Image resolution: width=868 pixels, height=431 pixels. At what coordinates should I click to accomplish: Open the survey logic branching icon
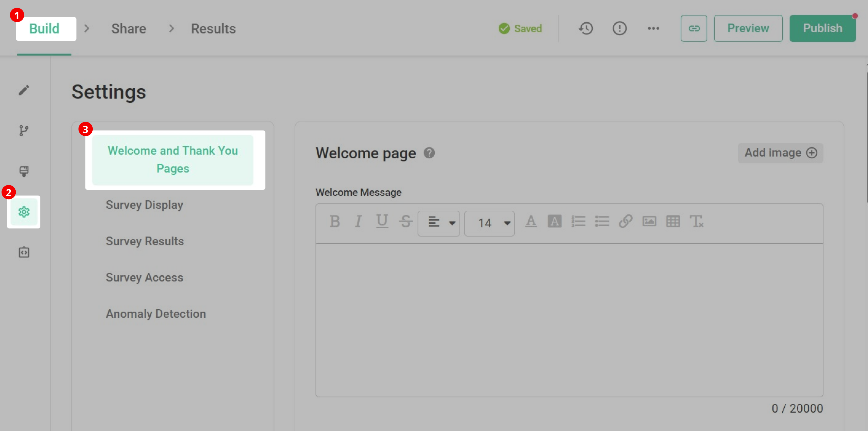point(24,131)
